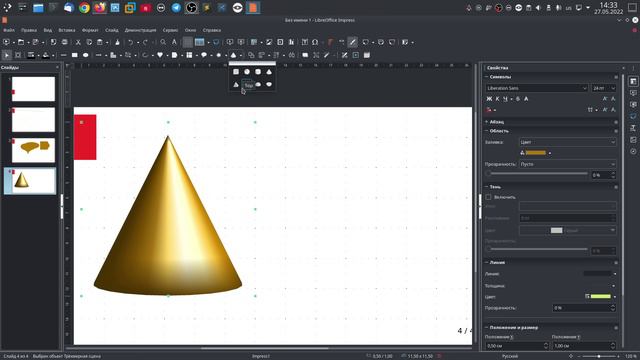Open the Сервис menu
Image resolution: width=640 pixels, height=360 pixels.
pyautogui.click(x=170, y=30)
